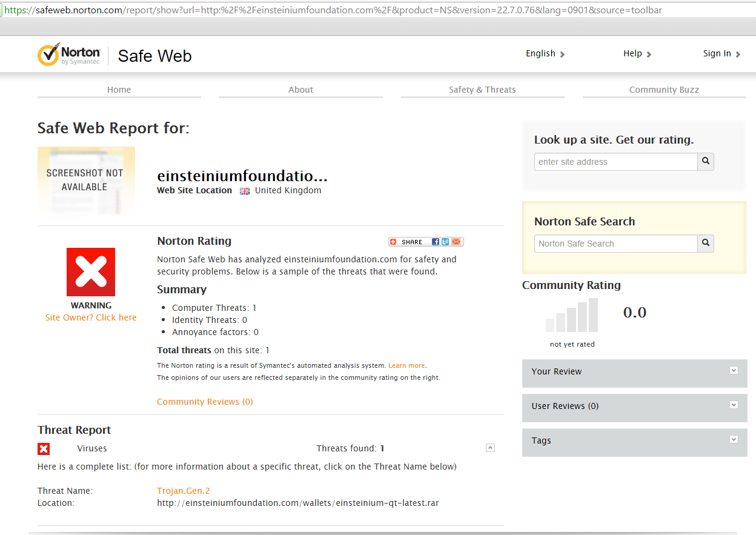This screenshot has height=535, width=756.
Task: Click the SHARE text button
Action: coord(412,242)
